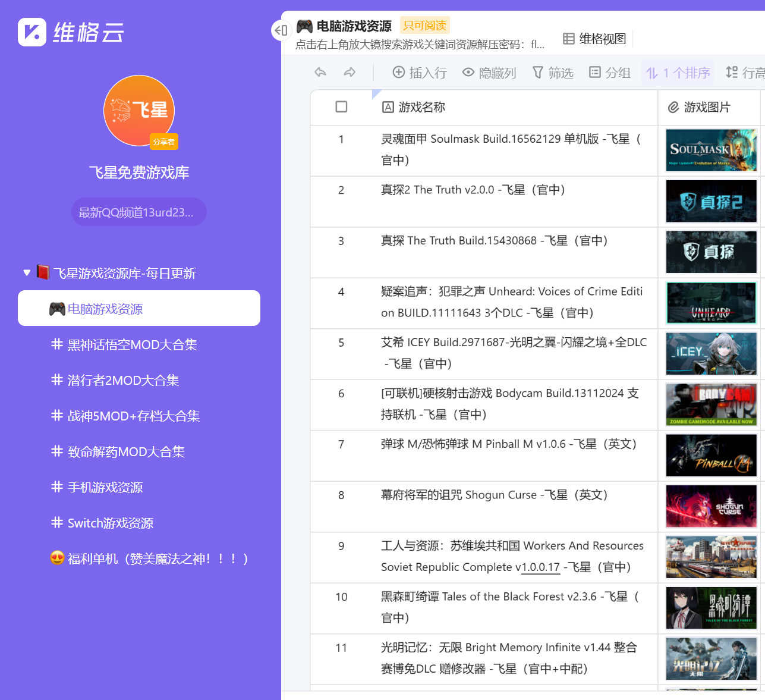Open the Workers And Resources image thumbnail
The height and width of the screenshot is (700, 765).
coord(711,557)
